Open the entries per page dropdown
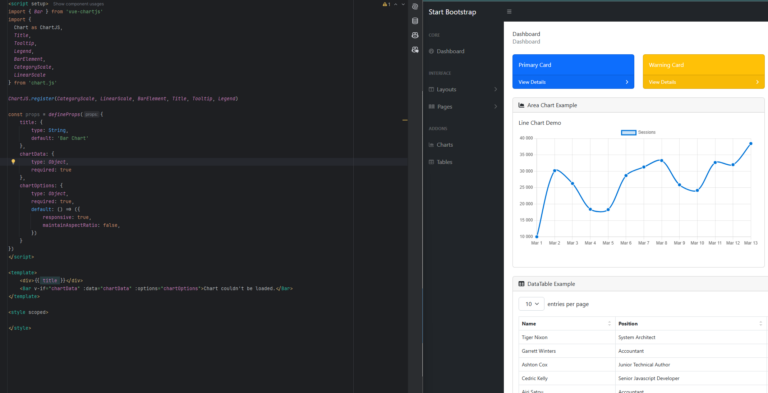 tap(531, 304)
